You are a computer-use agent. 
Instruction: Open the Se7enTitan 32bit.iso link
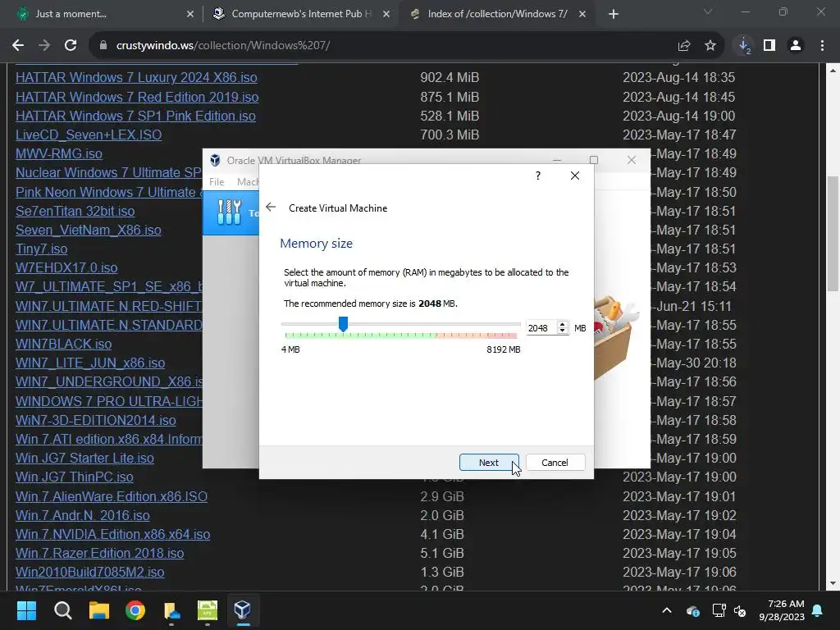75,211
